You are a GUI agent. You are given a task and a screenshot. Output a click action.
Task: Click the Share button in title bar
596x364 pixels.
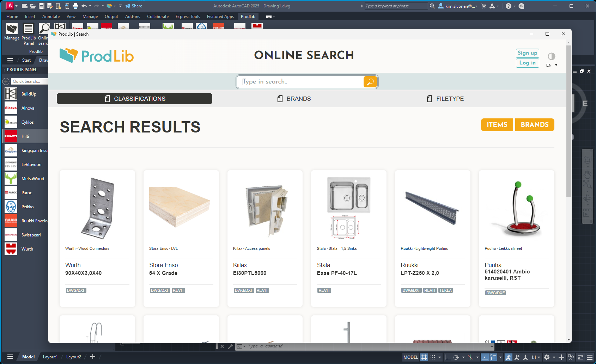pyautogui.click(x=134, y=6)
